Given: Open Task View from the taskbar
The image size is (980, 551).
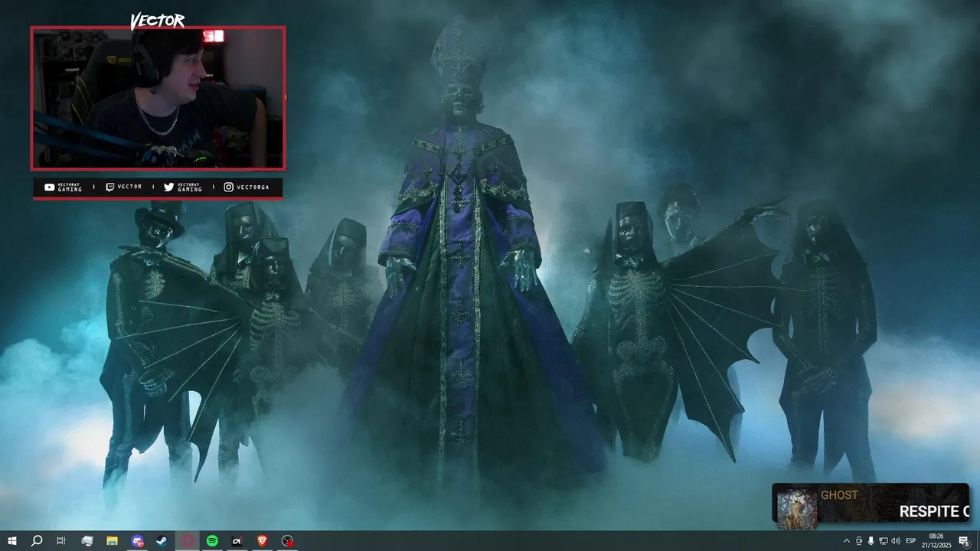Looking at the screenshot, I should tap(61, 541).
